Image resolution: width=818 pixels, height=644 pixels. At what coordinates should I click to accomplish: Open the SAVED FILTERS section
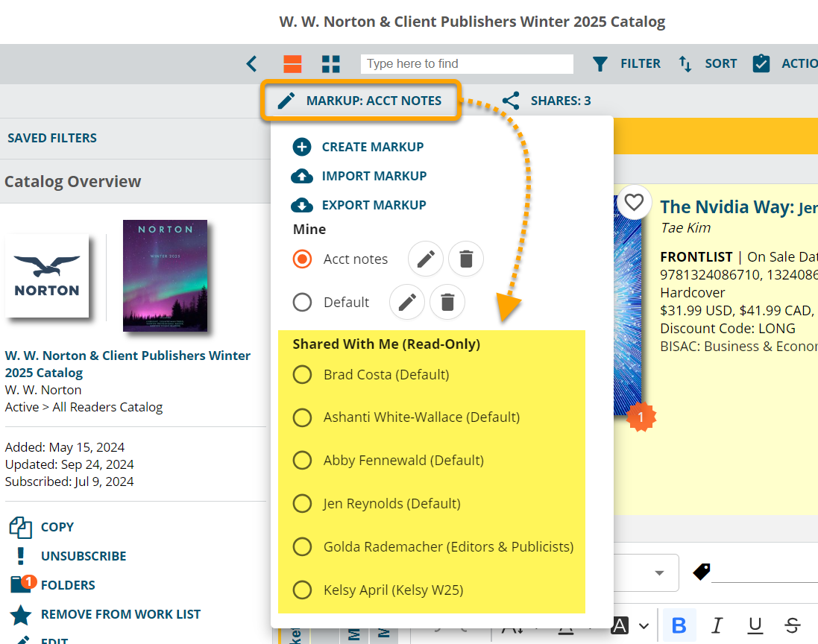(52, 138)
